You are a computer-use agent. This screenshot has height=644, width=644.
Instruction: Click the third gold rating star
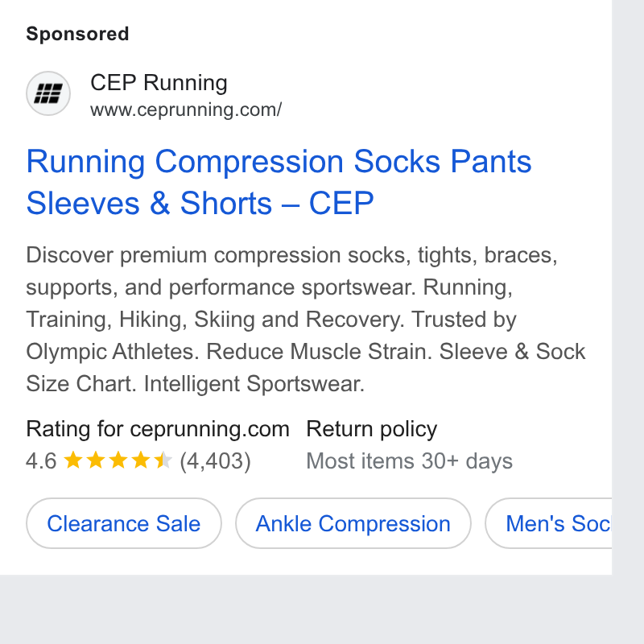pos(118,460)
